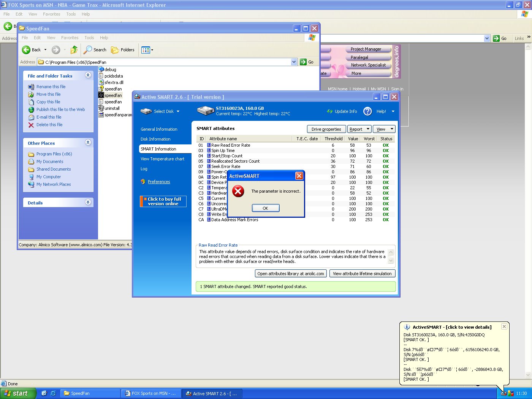Viewport: 532px width, 399px height.
Task: Open My Network Places link
Action: (54, 184)
